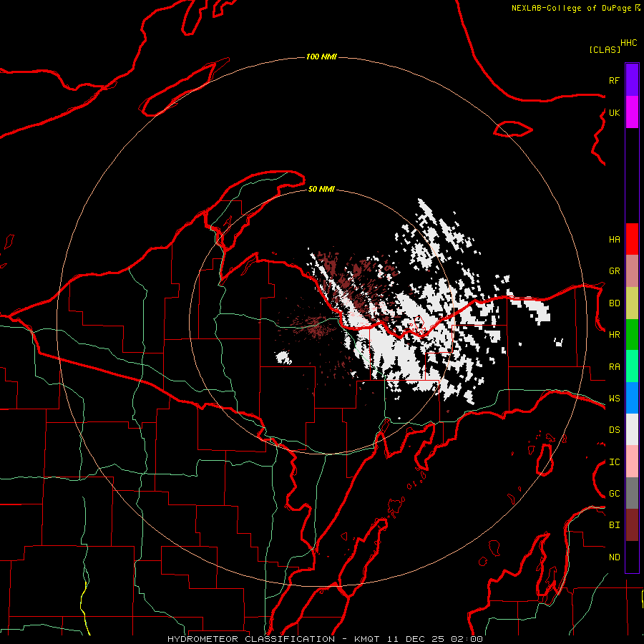Click the ND legend label
Viewport: 644px width, 644px height.
point(614,557)
